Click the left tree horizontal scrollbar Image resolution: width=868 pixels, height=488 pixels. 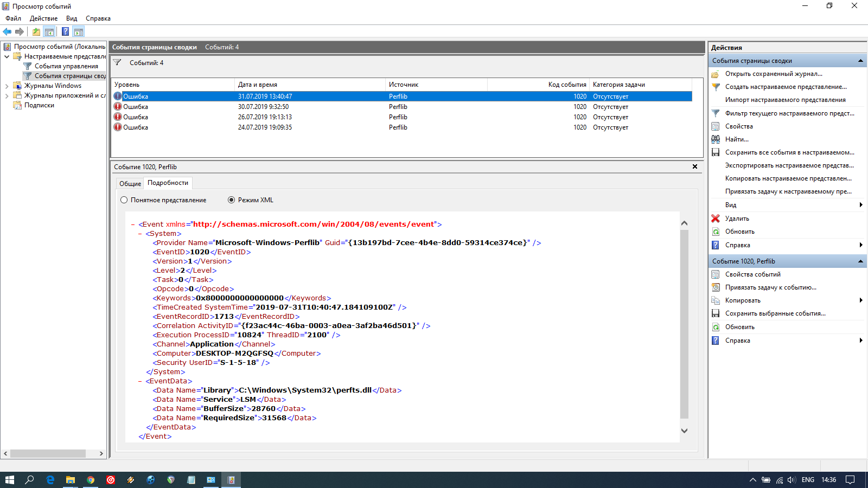pos(48,453)
